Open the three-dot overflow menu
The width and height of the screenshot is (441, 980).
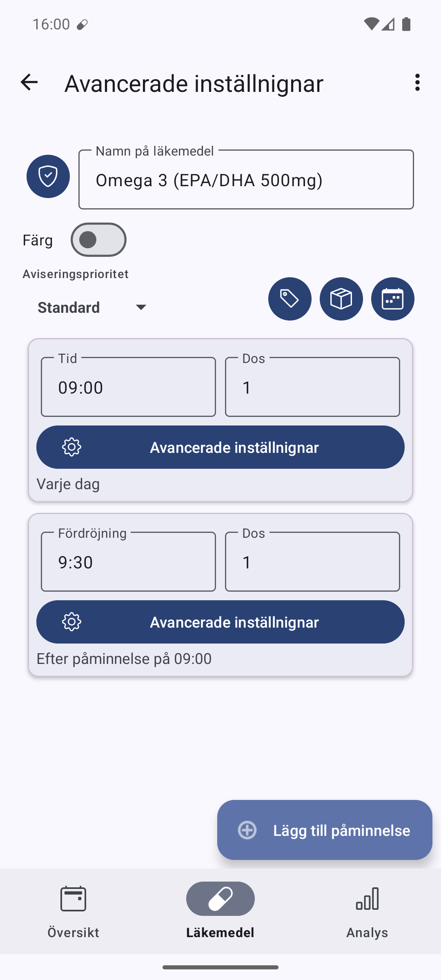(417, 82)
